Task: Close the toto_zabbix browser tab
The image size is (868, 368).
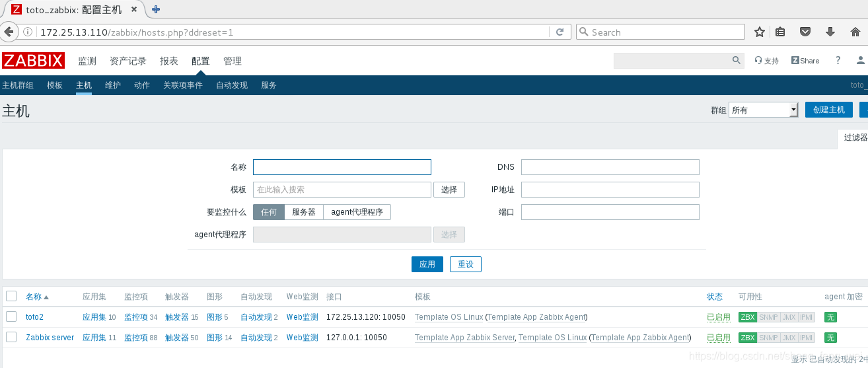Action: pos(135,9)
